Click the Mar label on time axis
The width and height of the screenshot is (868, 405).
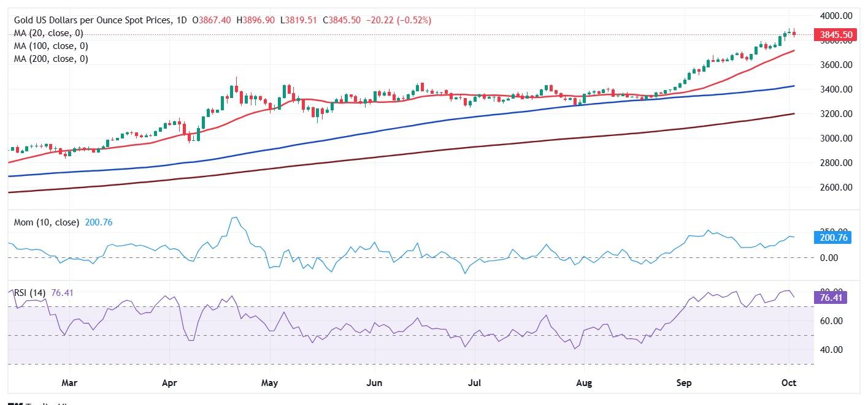point(69,383)
